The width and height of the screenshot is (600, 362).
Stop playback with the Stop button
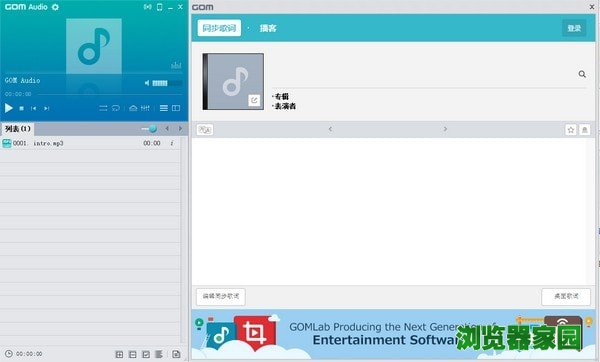21,109
